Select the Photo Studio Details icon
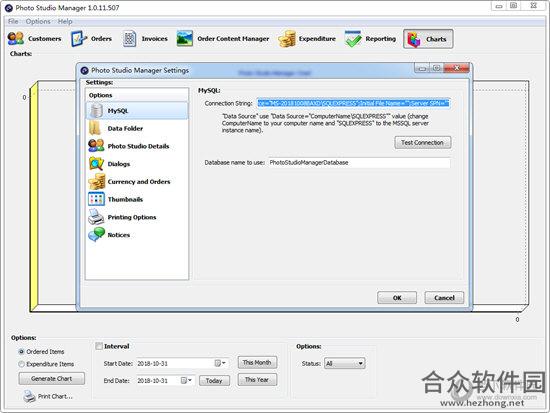 coord(96,146)
